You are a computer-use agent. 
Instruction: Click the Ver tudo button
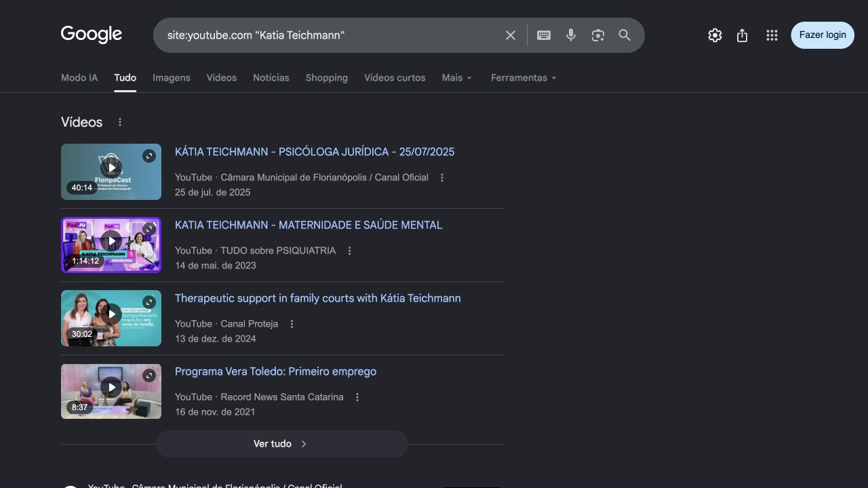pyautogui.click(x=282, y=444)
